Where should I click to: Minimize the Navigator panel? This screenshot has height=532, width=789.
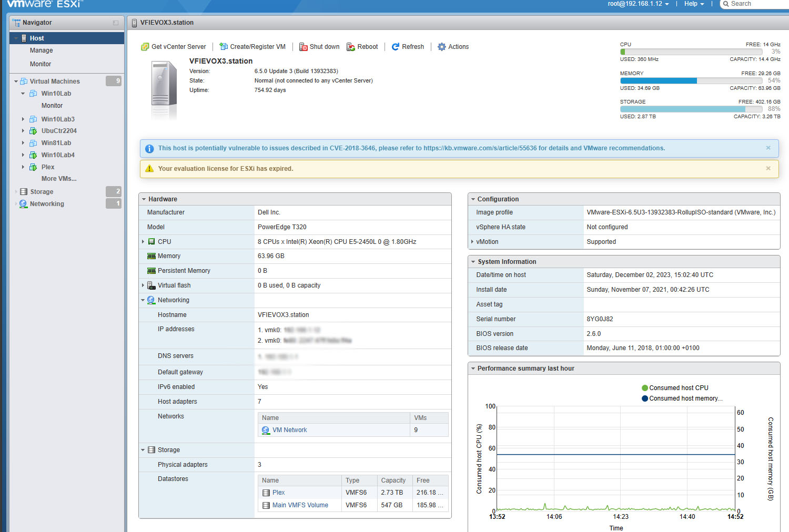click(x=116, y=23)
